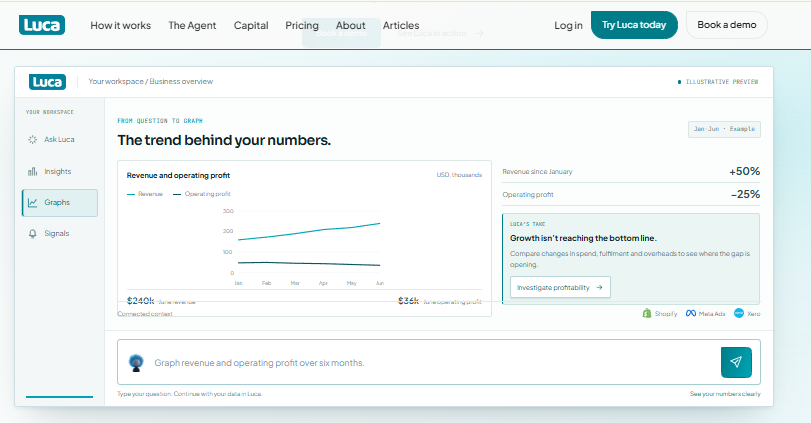Click Revenue and operating profit chart title
Viewport: 811px width, 423px height.
click(x=178, y=175)
